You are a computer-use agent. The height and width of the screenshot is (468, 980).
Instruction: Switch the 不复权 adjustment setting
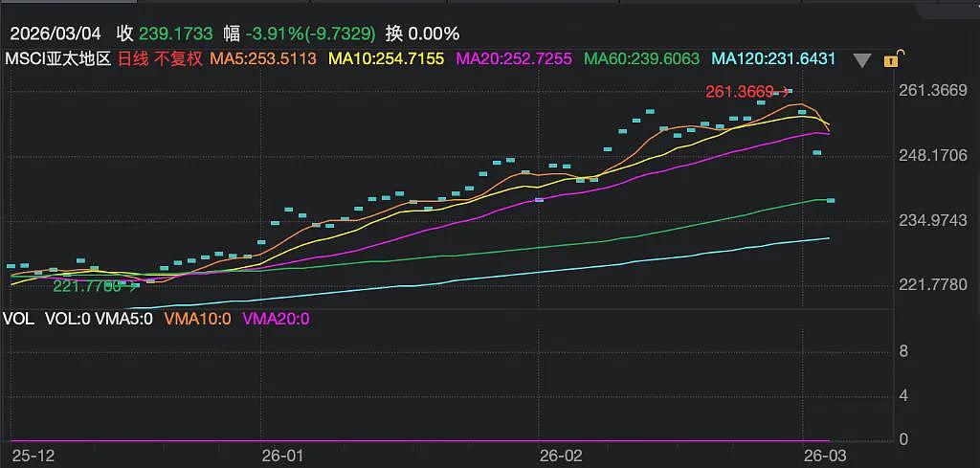pos(178,59)
